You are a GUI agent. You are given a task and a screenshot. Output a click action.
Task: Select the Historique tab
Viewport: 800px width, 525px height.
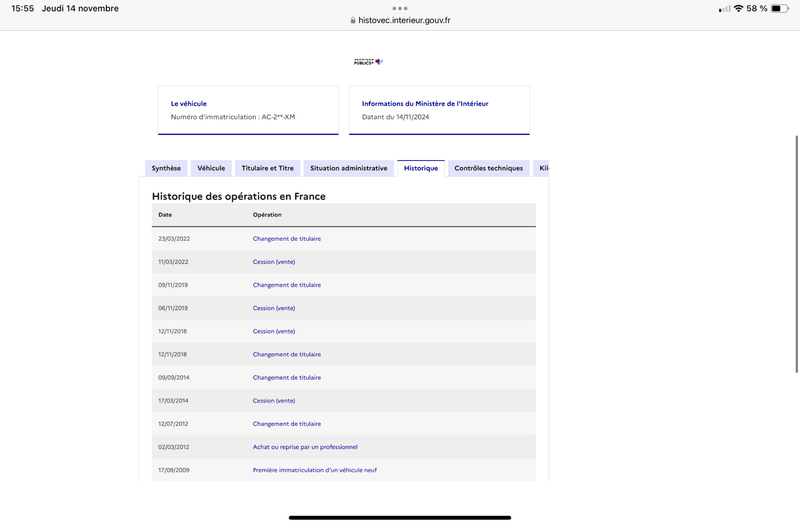click(421, 168)
